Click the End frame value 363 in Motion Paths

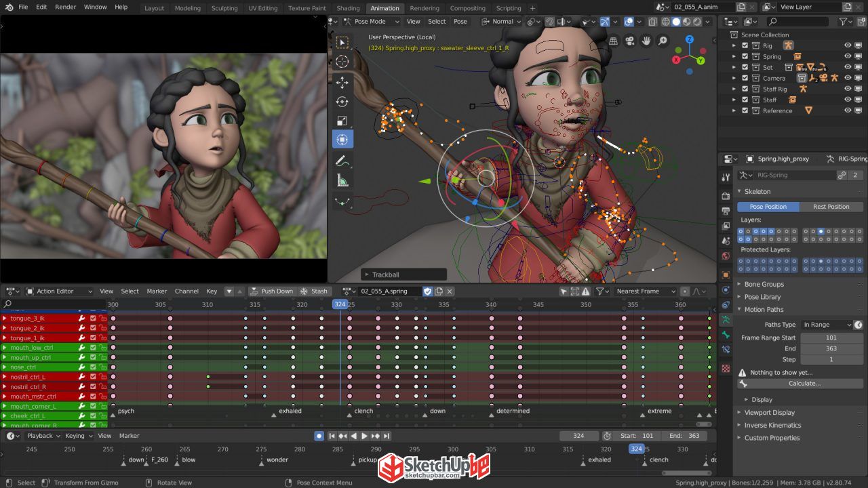(831, 348)
